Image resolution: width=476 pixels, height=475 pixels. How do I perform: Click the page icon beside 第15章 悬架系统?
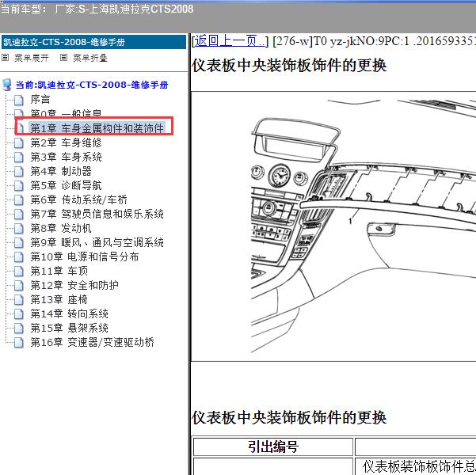tap(19, 329)
